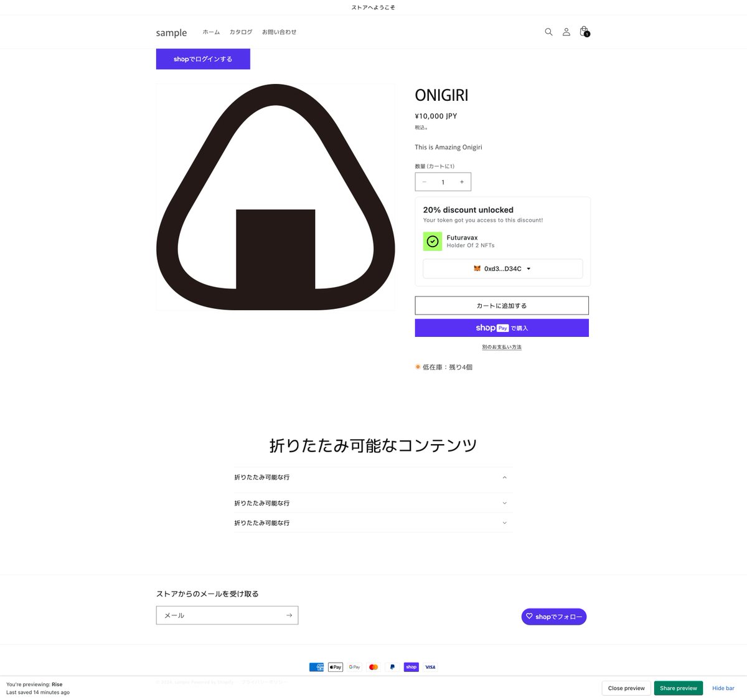This screenshot has height=700, width=747.
Task: Open the 0xd3...D34C wallet dropdown
Action: pyautogui.click(x=502, y=268)
